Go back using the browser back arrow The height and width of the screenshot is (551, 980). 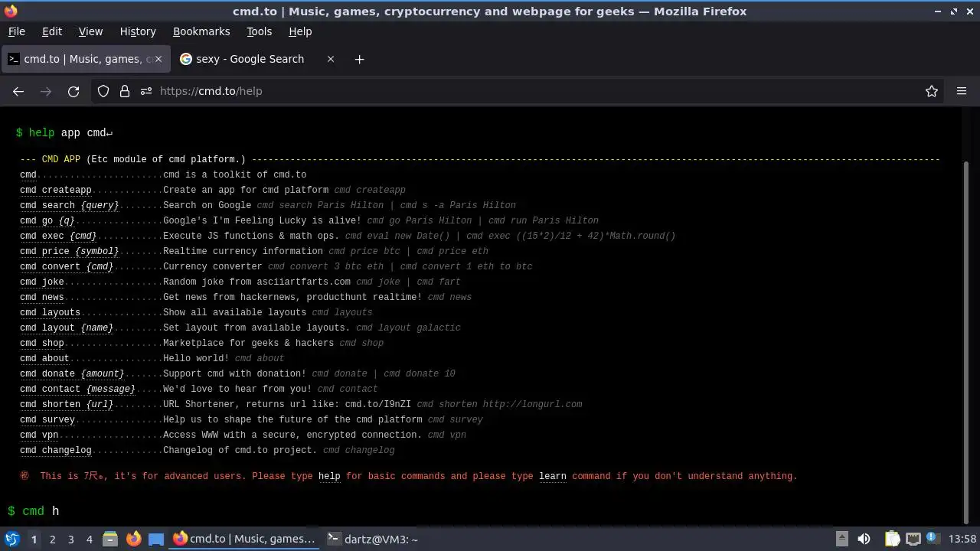(18, 91)
